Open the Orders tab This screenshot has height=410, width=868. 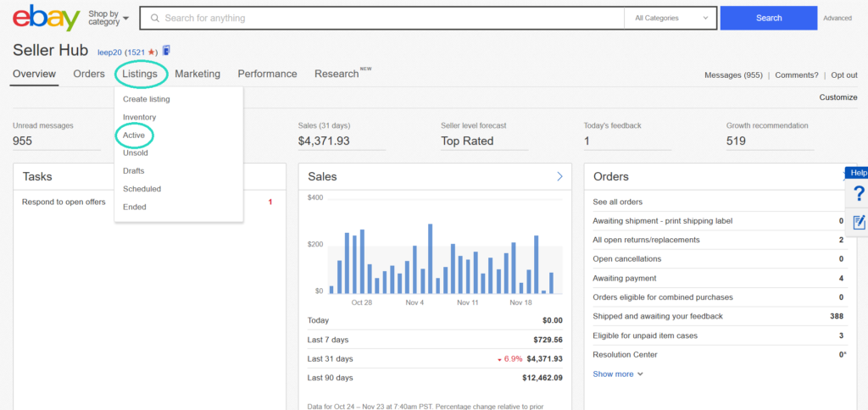[89, 74]
